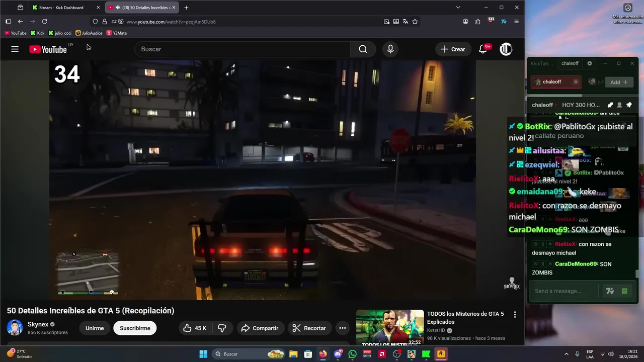Open the Rockstar Games launcher taskbar icon
The width and height of the screenshot is (644, 362).
[441, 354]
